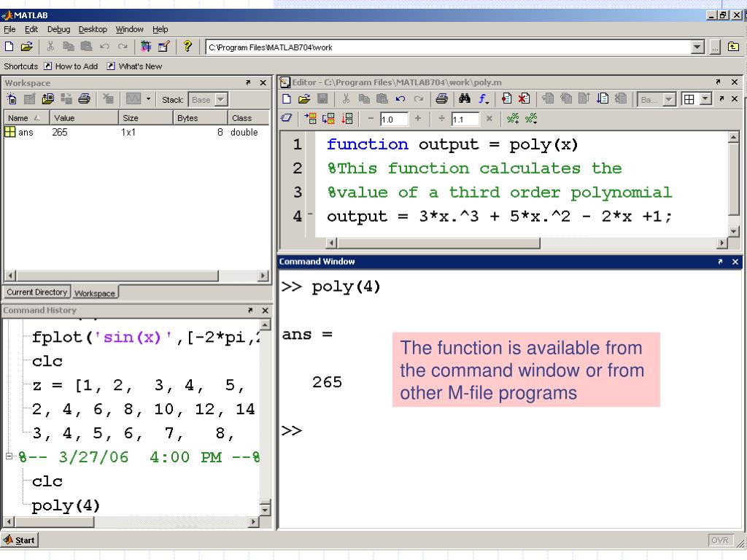Image resolution: width=747 pixels, height=560 pixels.
Task: Go up one directory level
Action: click(733, 47)
